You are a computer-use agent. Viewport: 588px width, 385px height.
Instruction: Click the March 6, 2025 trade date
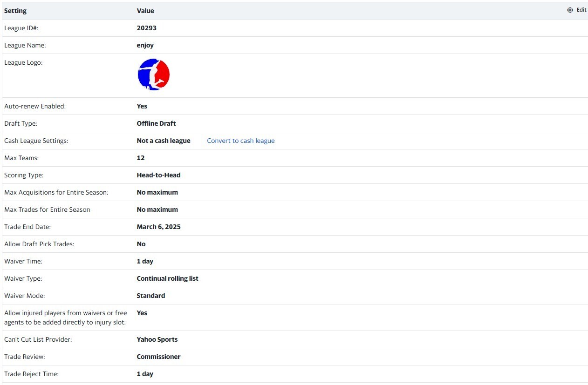coord(159,227)
